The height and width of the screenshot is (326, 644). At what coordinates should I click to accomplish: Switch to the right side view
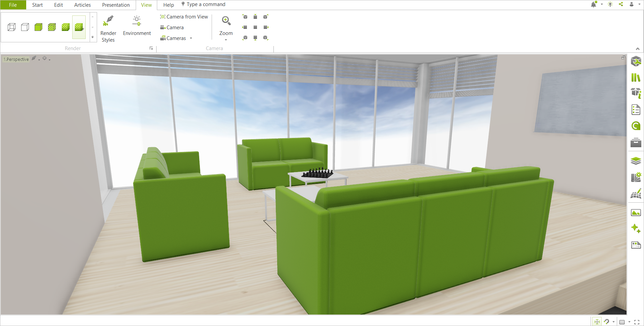coord(266,27)
